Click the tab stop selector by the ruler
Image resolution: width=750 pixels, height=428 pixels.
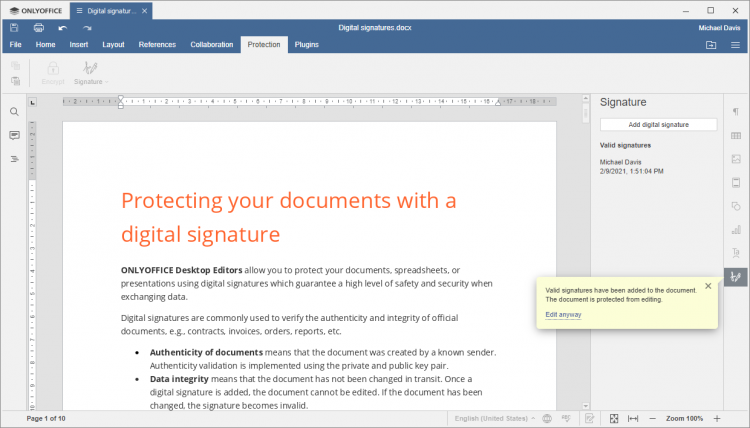click(x=33, y=102)
